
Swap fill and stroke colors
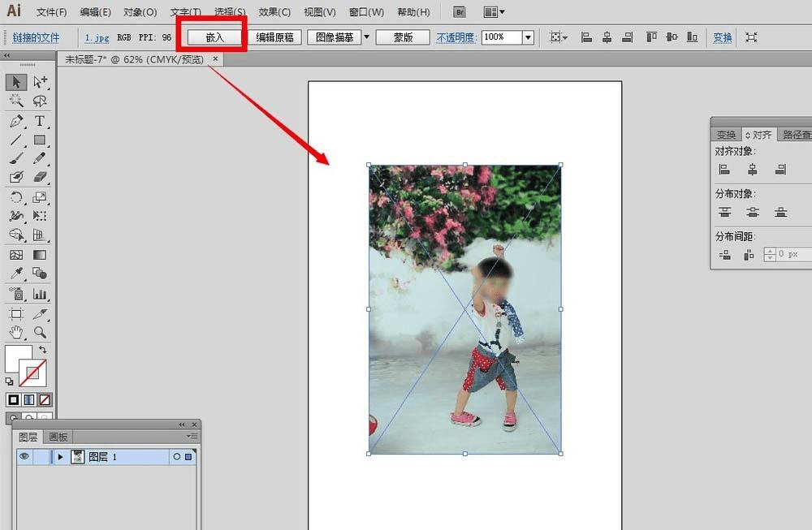click(x=42, y=350)
